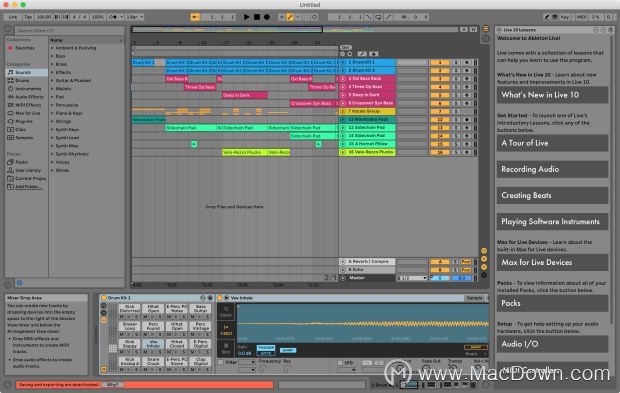Toggle the Follow playback button

coord(195,17)
